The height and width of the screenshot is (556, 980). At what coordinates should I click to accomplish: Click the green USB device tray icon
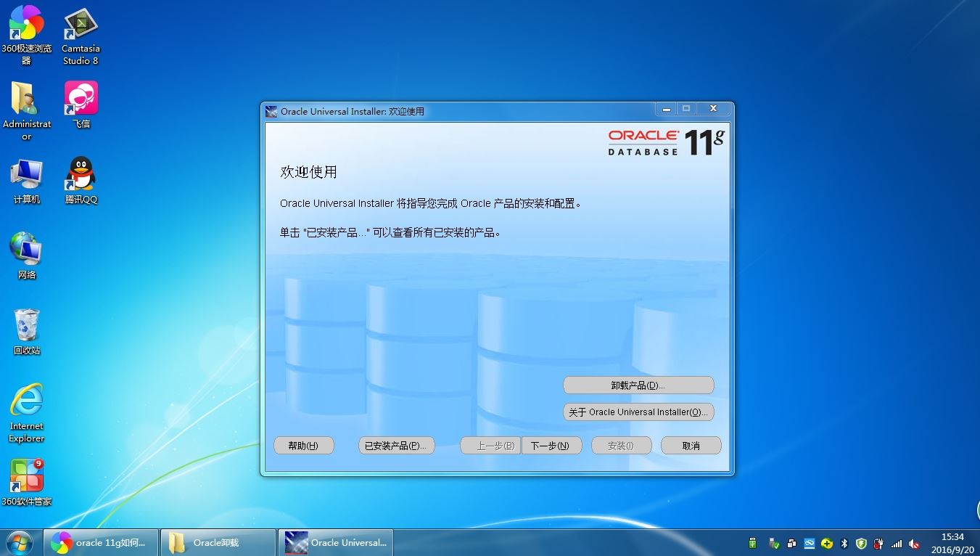(x=753, y=543)
